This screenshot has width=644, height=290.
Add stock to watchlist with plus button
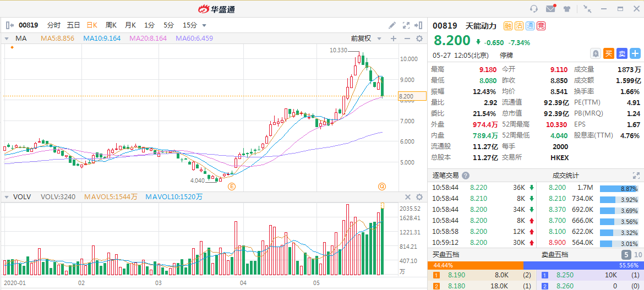tap(635, 53)
